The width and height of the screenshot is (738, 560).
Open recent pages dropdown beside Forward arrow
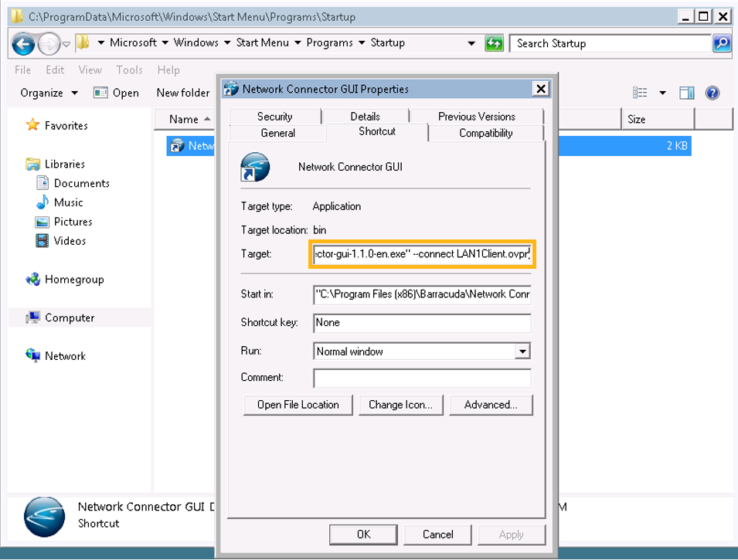66,44
